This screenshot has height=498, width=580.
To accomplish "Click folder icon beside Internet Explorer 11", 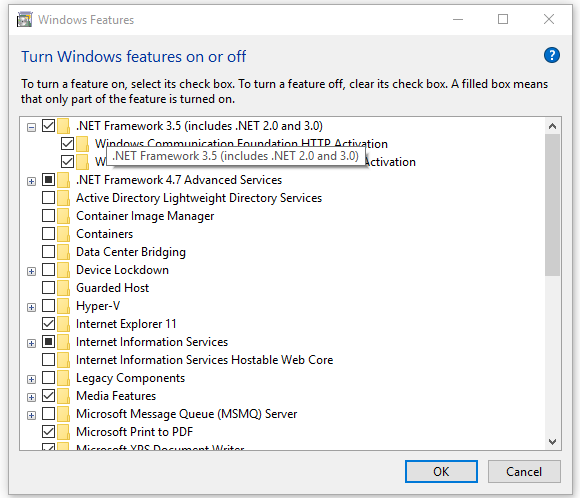I will tap(64, 324).
